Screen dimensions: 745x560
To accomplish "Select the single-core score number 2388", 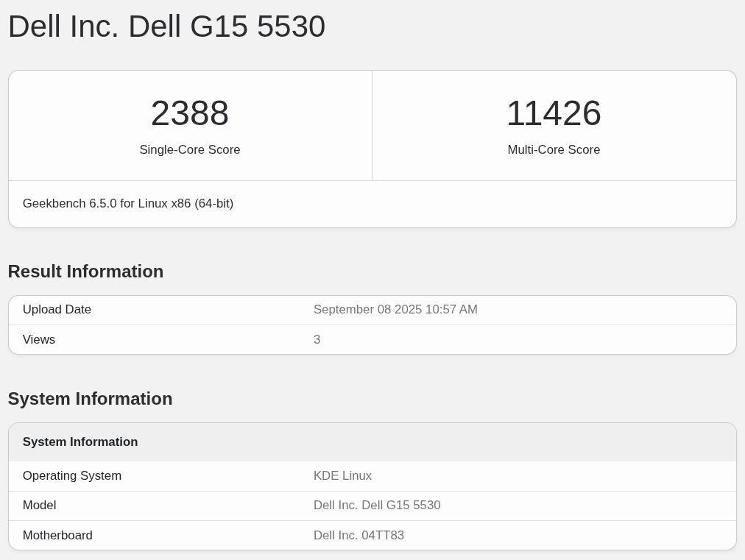I will (189, 113).
